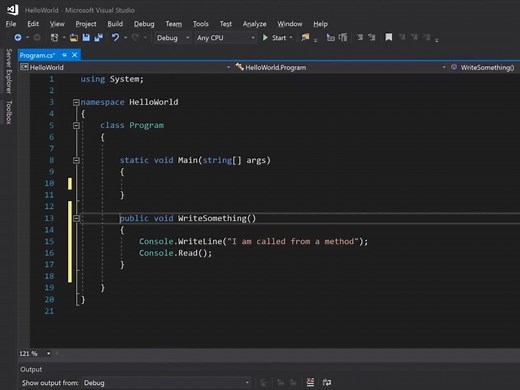Open the undo history dropdown arrow

pyautogui.click(x=126, y=38)
